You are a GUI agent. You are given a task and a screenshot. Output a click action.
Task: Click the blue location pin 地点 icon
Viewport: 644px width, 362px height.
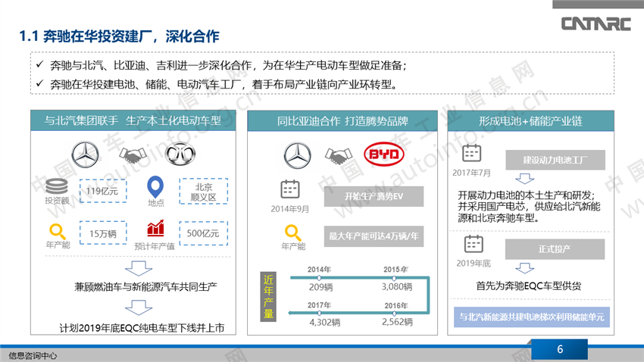[155, 187]
